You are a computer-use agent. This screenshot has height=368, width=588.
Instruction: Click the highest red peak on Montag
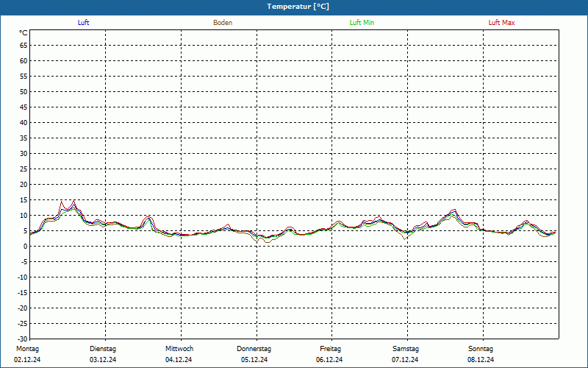(74, 200)
